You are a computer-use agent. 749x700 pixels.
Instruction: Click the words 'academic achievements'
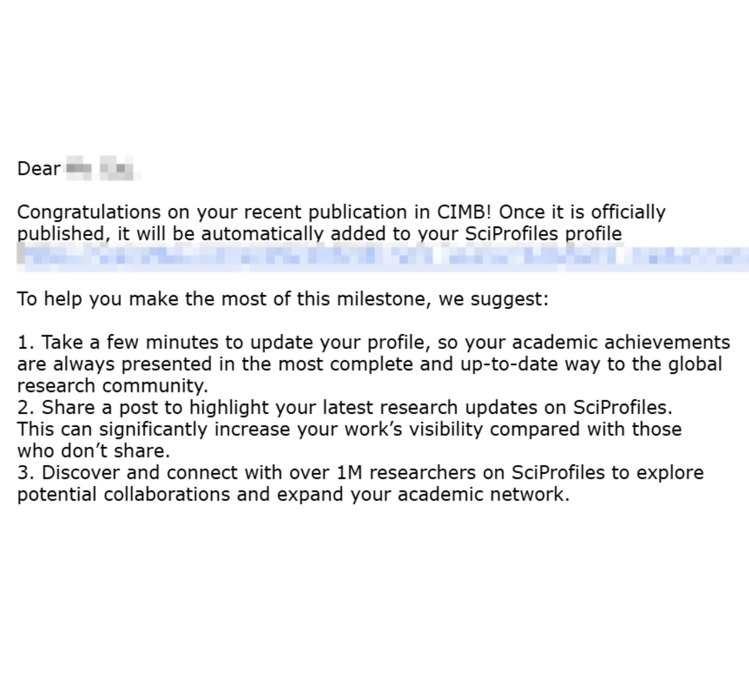620,342
